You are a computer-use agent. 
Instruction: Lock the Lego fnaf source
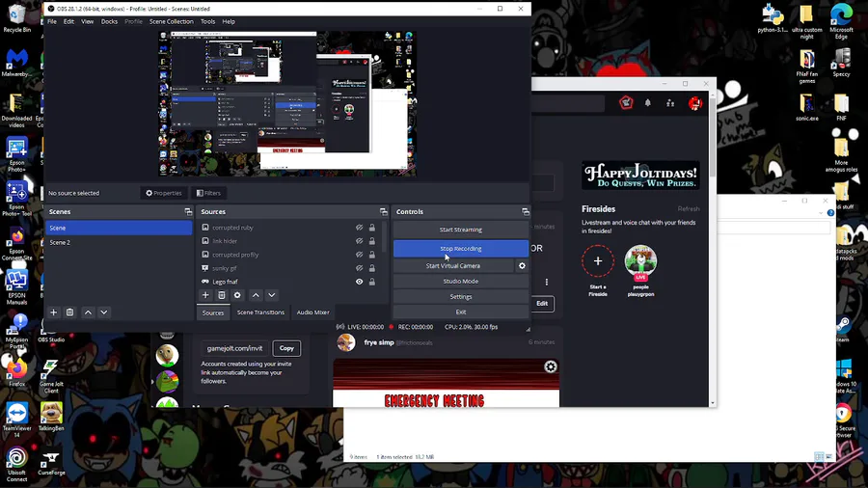(x=372, y=282)
